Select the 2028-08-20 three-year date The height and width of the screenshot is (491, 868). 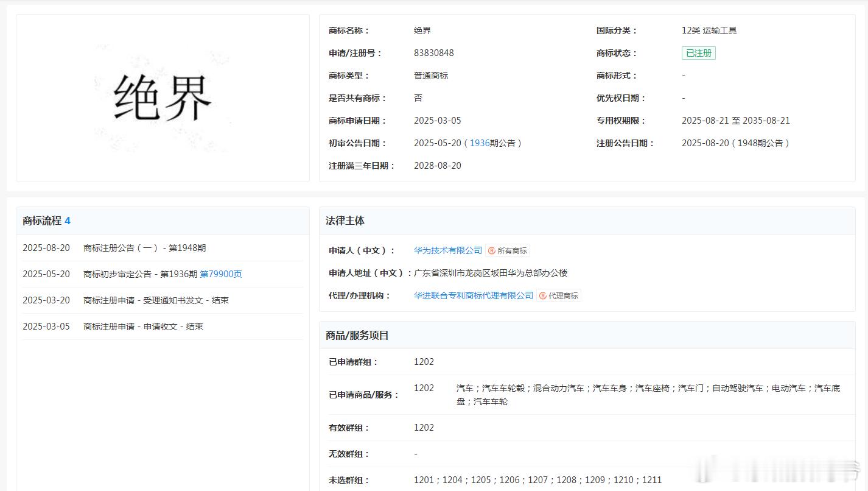(x=438, y=166)
